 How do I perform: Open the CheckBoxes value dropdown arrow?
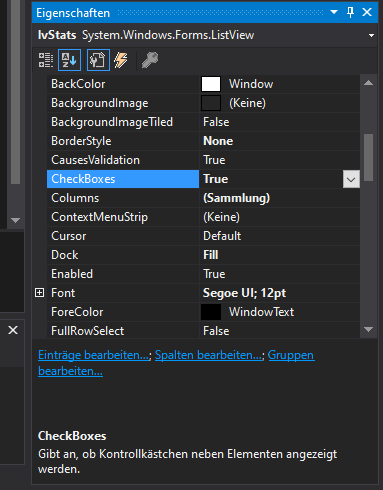pos(351,179)
